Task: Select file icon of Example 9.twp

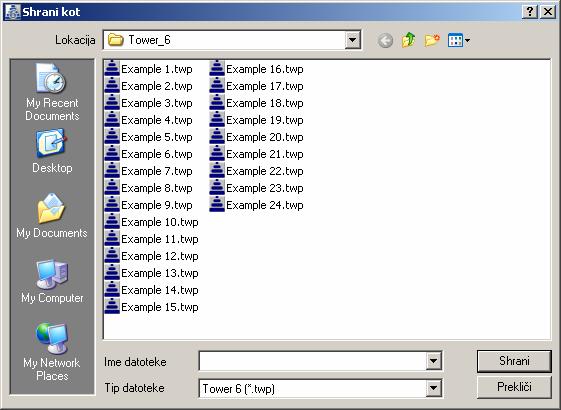Action: [112, 204]
